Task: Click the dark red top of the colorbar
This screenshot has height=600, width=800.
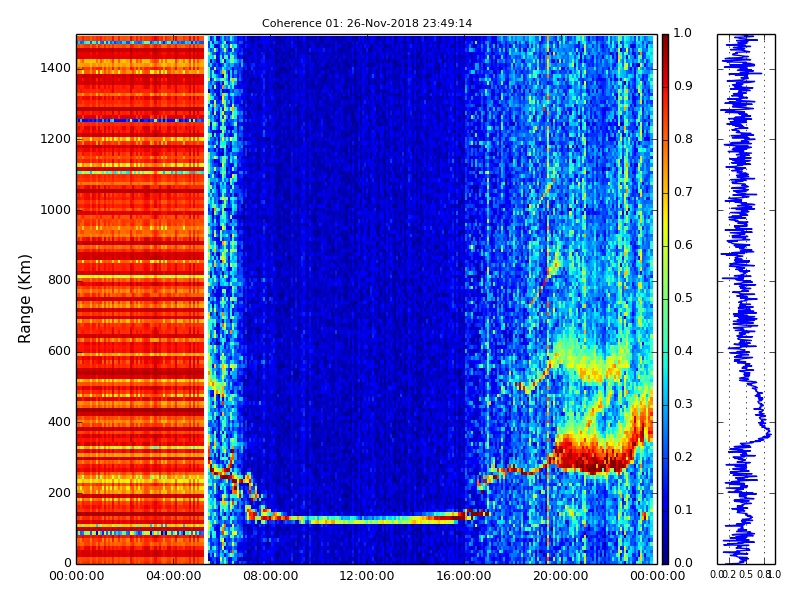Action: (665, 43)
